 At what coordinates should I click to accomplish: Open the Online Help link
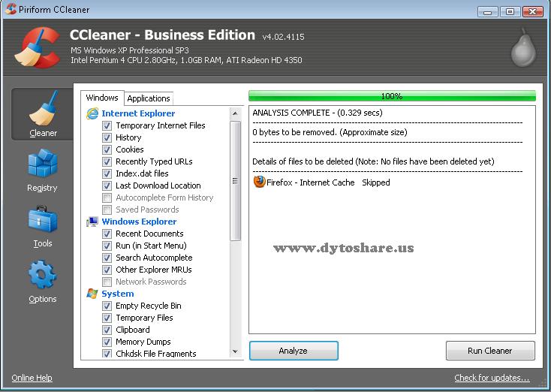[32, 378]
